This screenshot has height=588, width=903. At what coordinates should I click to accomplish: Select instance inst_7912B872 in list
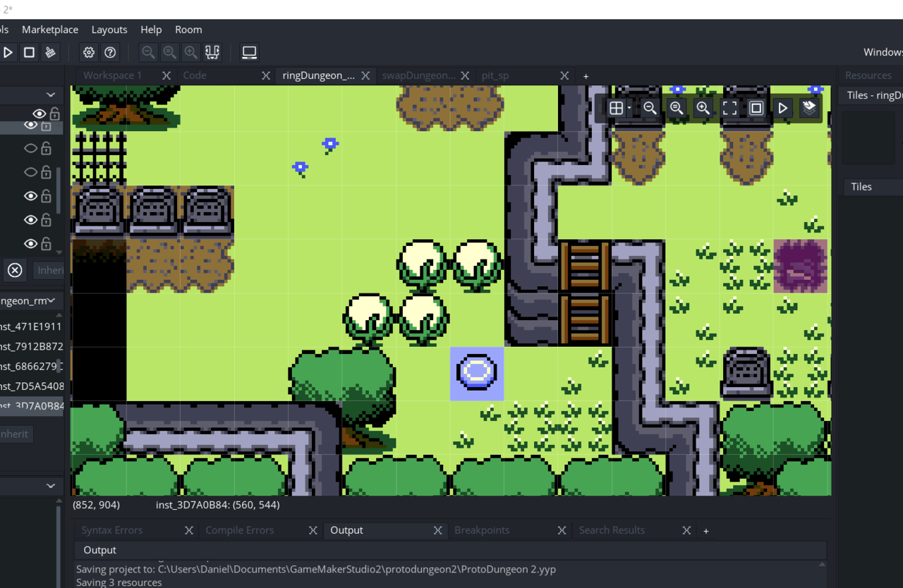pos(31,346)
